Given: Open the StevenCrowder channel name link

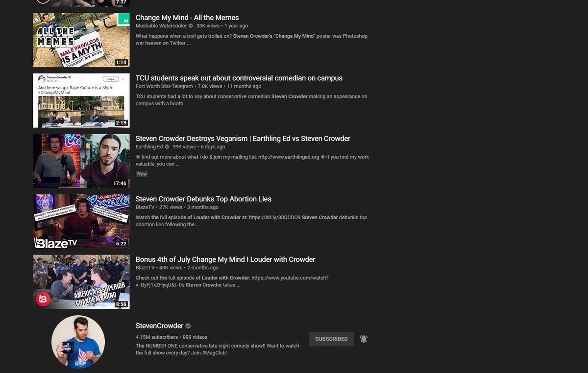Looking at the screenshot, I should 159,326.
